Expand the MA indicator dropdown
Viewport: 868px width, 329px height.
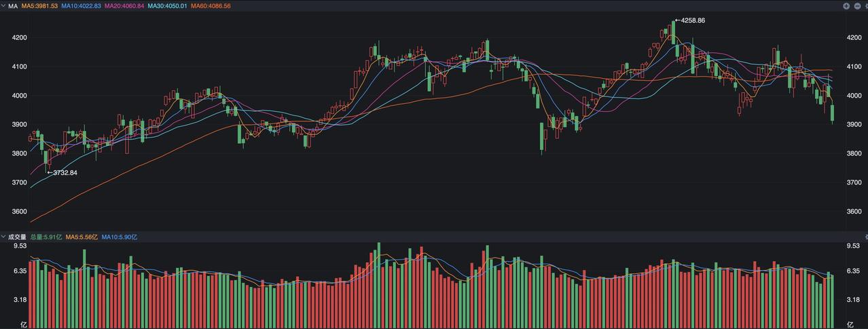point(3,5)
